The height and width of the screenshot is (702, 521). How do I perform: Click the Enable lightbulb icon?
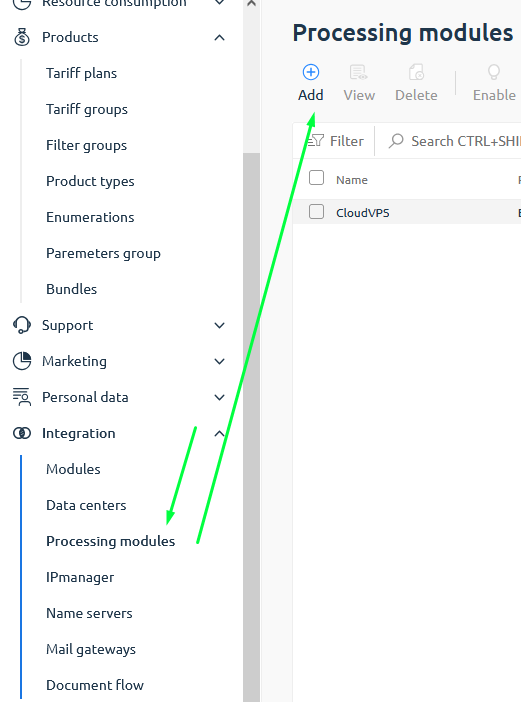click(494, 72)
